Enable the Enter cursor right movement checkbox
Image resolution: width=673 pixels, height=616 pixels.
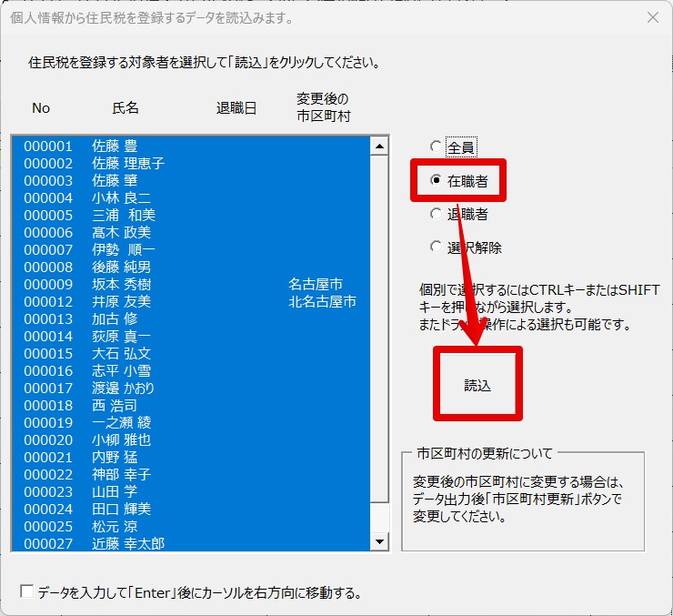pyautogui.click(x=27, y=591)
